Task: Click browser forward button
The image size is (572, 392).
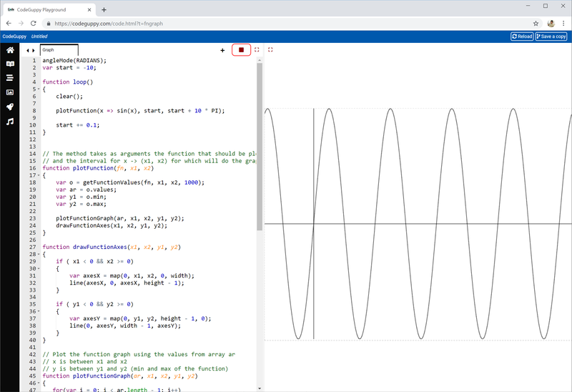Action: coord(21,24)
